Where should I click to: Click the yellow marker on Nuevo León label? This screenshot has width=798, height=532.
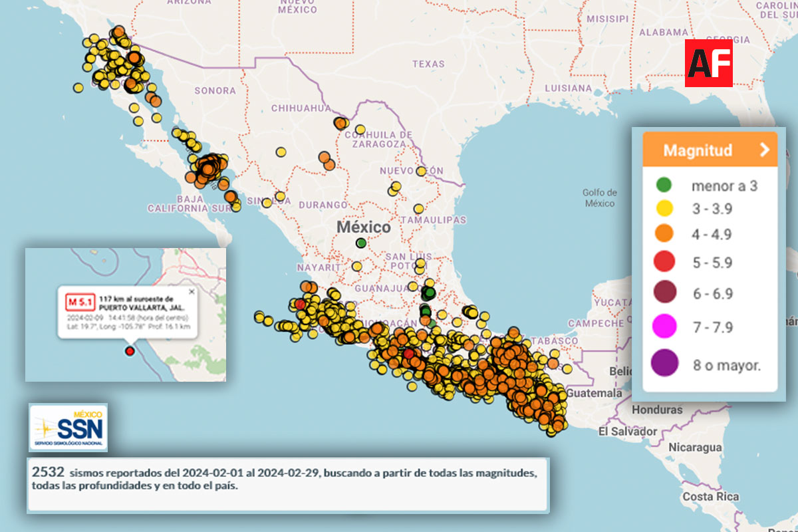click(x=421, y=171)
